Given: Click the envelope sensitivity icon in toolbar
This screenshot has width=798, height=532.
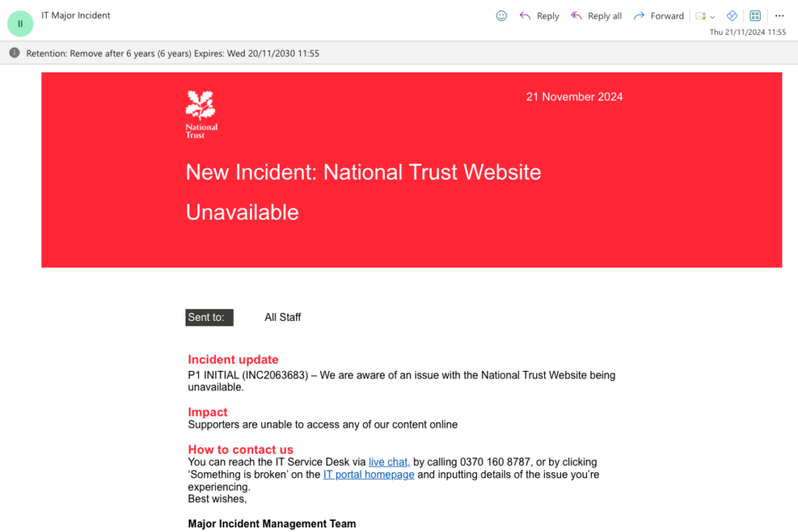Looking at the screenshot, I should click(x=701, y=16).
